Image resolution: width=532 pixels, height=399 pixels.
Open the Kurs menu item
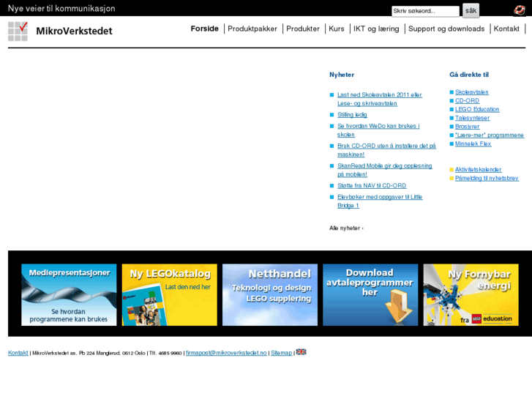pyautogui.click(x=337, y=29)
